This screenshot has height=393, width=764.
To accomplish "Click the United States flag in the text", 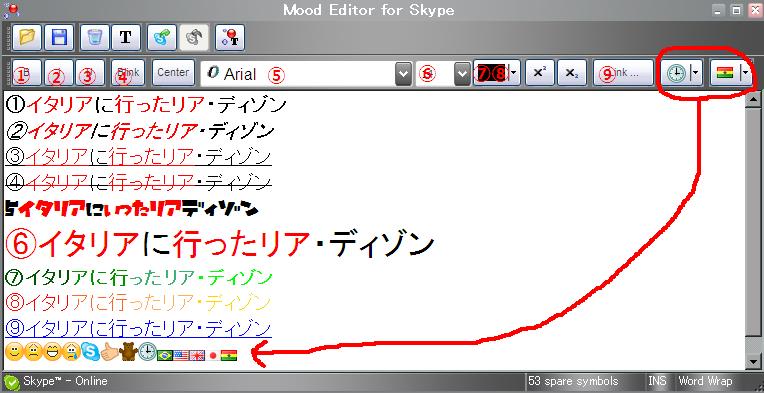I will [x=181, y=356].
